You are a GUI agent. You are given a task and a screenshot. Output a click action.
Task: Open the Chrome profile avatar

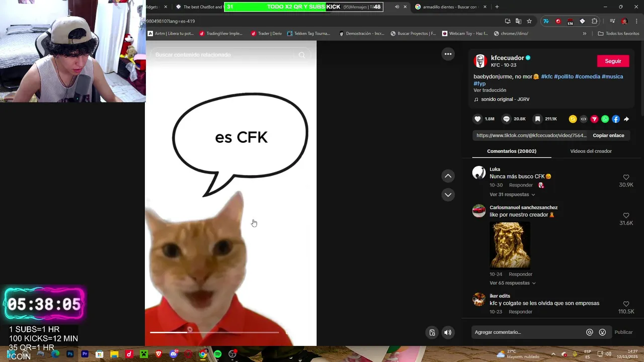click(x=624, y=21)
